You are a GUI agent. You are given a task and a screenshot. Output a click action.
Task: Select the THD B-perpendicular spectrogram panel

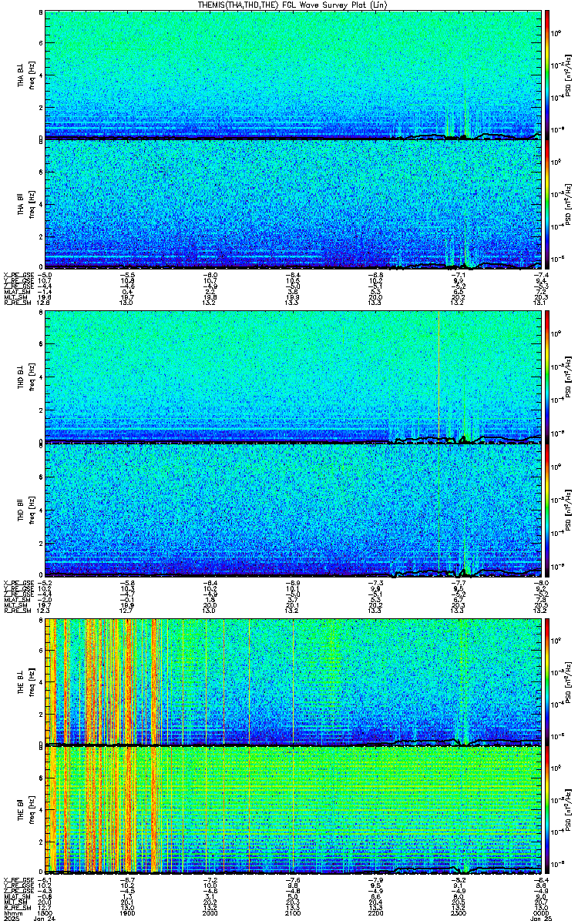coord(293,377)
